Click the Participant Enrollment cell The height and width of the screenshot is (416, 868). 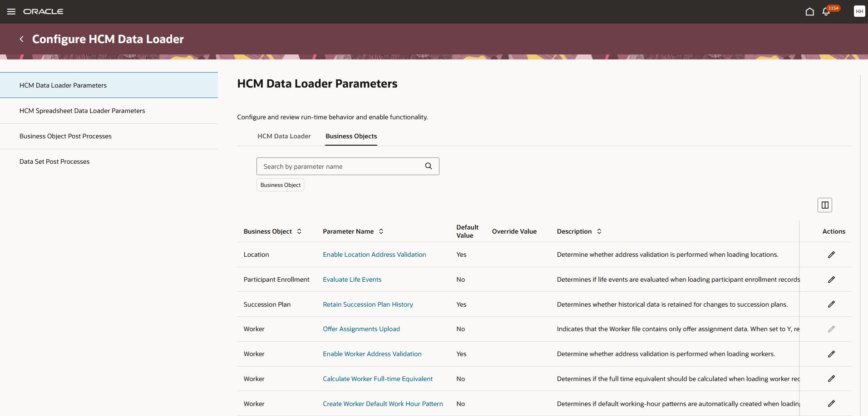click(x=276, y=279)
